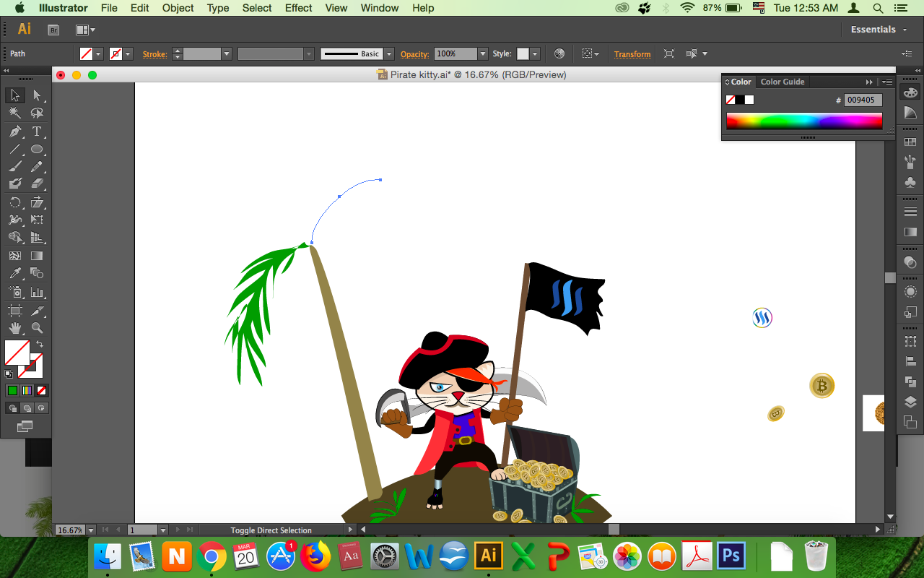This screenshot has height=578, width=924.
Task: Select the Eyedropper tool
Action: click(x=14, y=274)
